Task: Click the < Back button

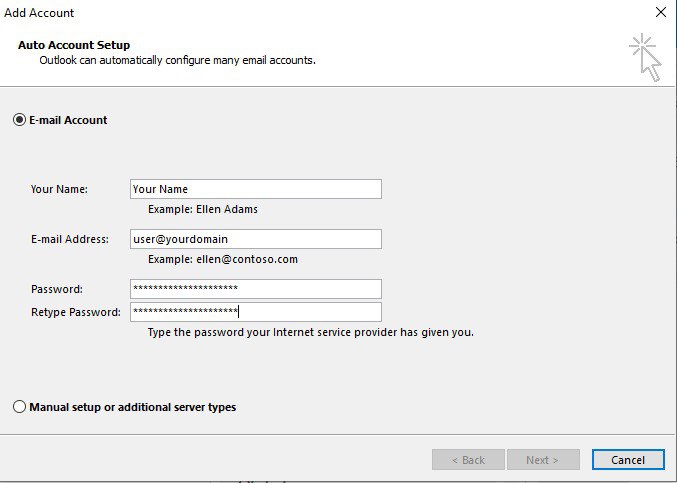Action: [x=468, y=460]
